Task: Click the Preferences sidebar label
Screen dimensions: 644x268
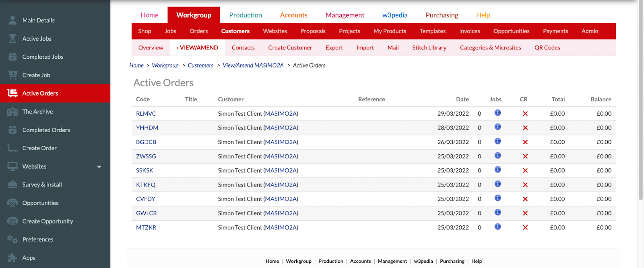Action: [x=38, y=239]
